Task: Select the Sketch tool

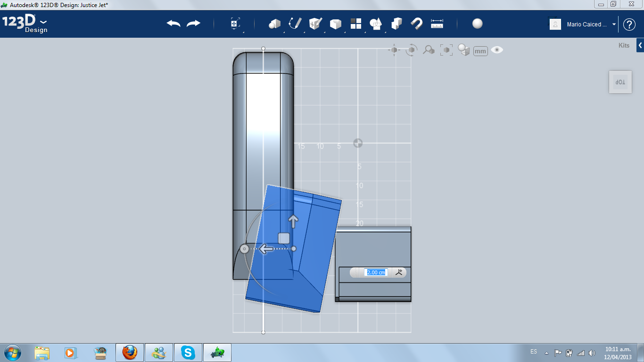Action: coord(295,24)
